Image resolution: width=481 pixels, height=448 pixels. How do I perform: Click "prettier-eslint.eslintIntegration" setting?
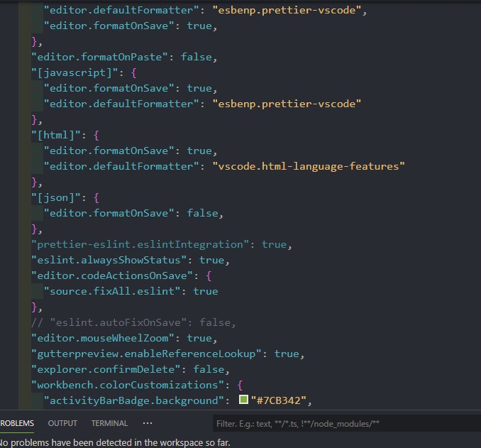[x=140, y=244]
